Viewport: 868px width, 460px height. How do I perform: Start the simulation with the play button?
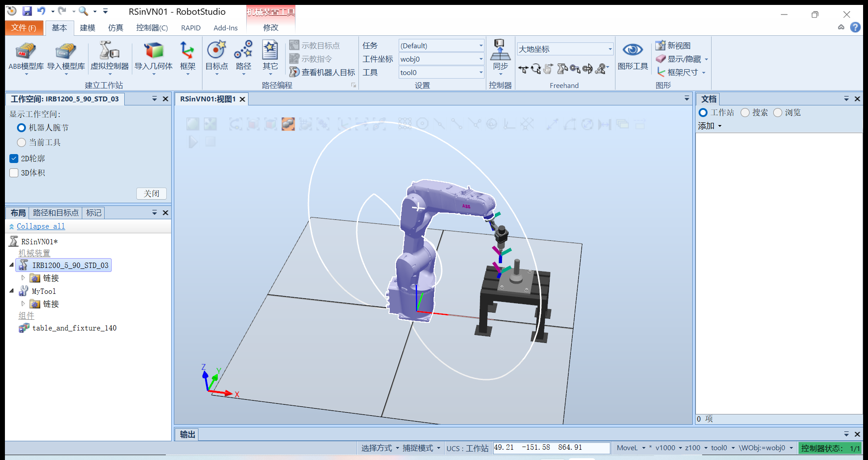[x=193, y=142]
